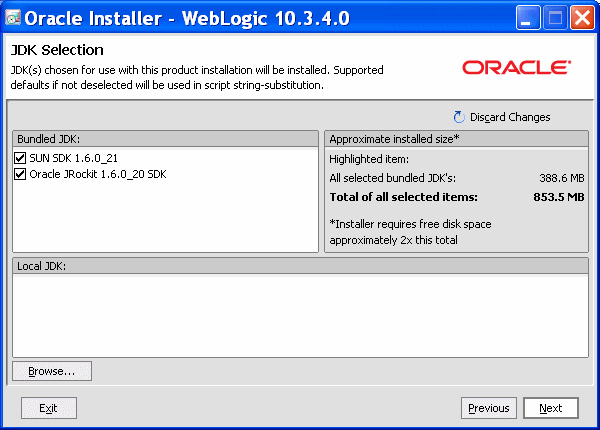Select the Oracle JRockit 1.6.0_20 SDK text
Screen dimensions: 600x430
[98, 174]
